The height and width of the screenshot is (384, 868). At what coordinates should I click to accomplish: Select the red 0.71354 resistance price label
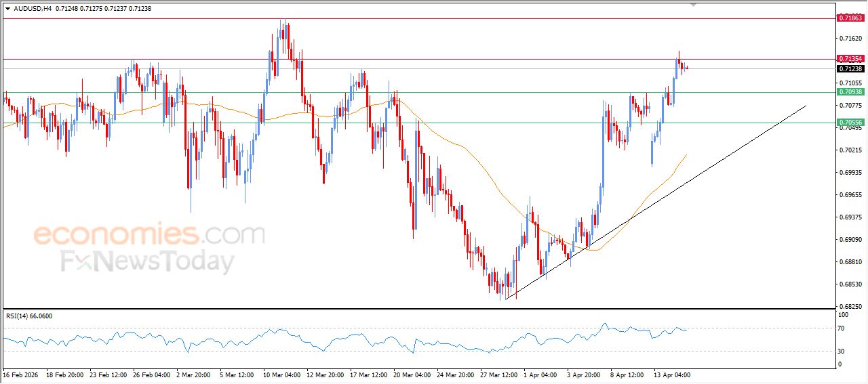click(850, 60)
